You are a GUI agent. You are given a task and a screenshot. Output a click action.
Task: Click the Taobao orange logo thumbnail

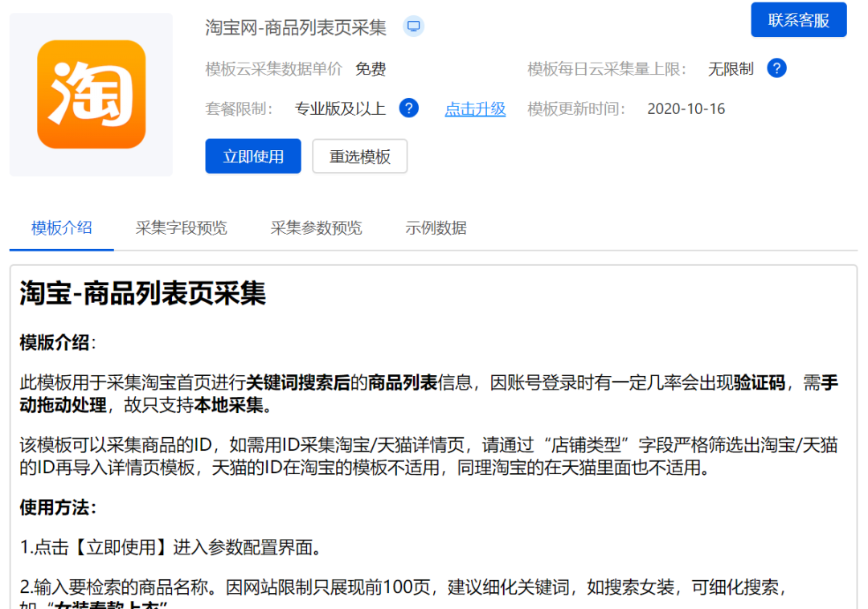pos(92,95)
